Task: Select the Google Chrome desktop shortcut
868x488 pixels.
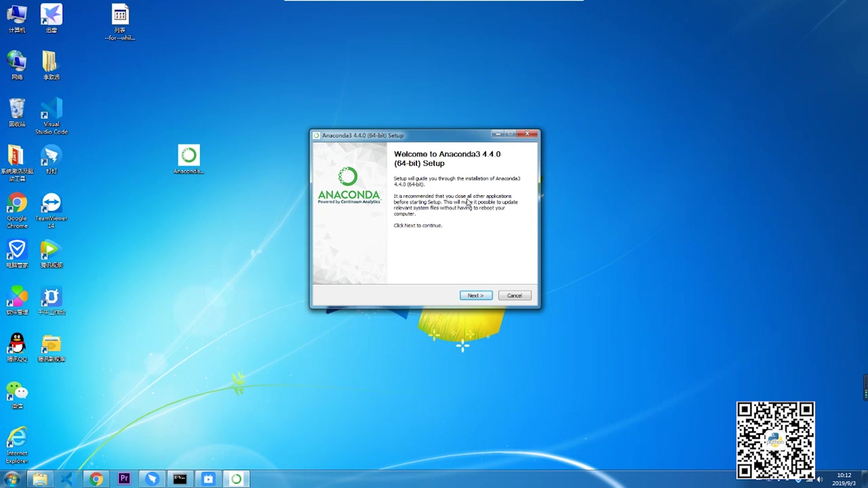Action: tap(17, 204)
